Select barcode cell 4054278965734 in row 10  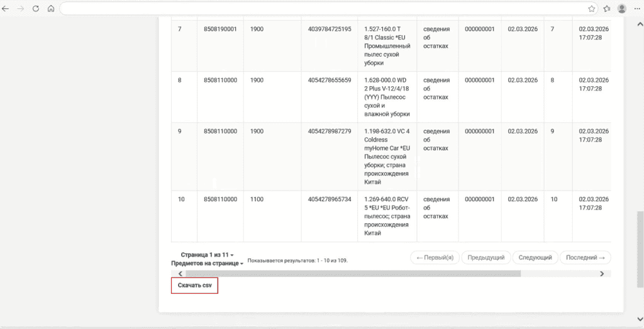pyautogui.click(x=330, y=199)
